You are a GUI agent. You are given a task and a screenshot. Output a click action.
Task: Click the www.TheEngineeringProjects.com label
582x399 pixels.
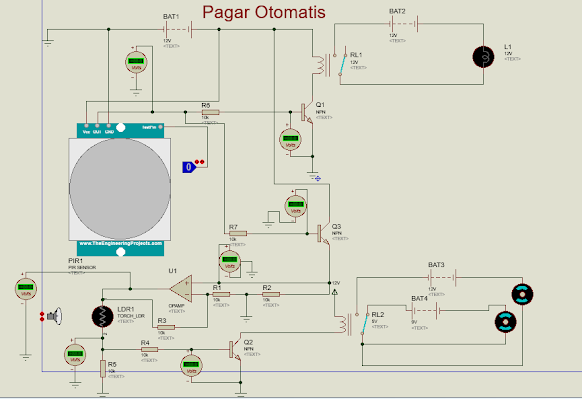pyautogui.click(x=121, y=243)
